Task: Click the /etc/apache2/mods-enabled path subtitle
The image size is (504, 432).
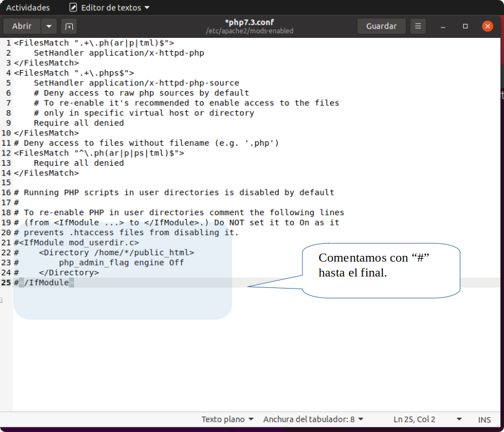Action: click(250, 31)
